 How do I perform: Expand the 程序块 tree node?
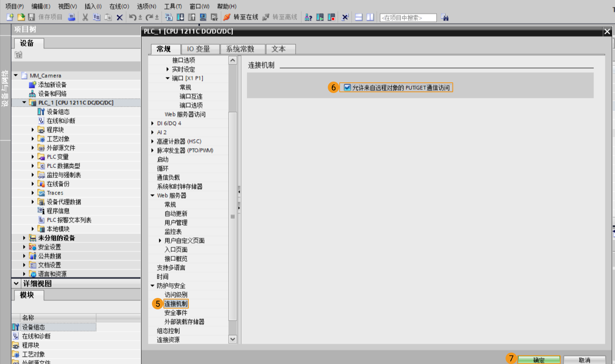(x=33, y=129)
